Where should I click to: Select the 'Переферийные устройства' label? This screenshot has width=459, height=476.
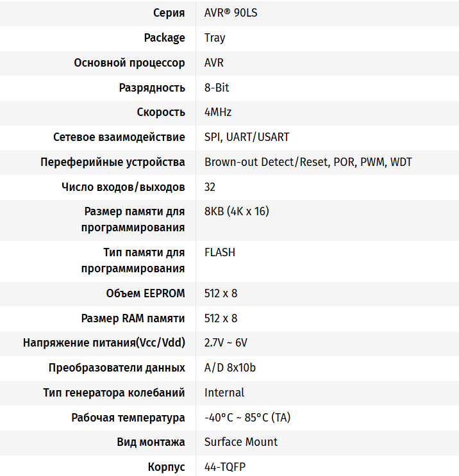tap(113, 162)
